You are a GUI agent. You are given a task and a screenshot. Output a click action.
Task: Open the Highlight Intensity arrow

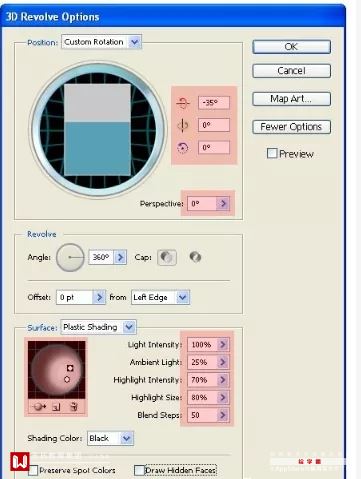tap(223, 380)
